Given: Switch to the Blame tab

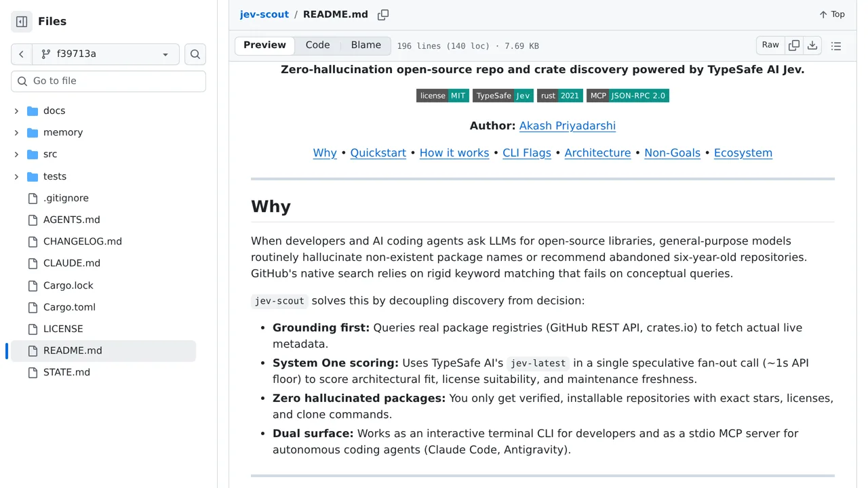Looking at the screenshot, I should tap(366, 45).
